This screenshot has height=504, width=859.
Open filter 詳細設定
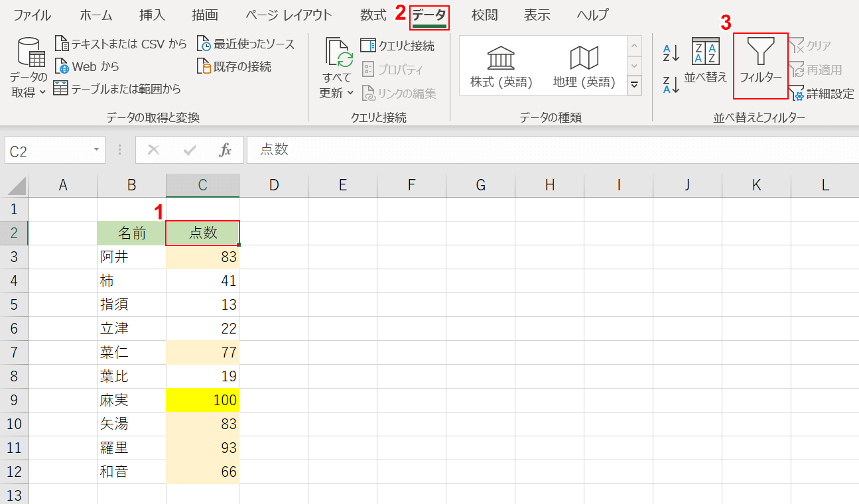[x=822, y=94]
